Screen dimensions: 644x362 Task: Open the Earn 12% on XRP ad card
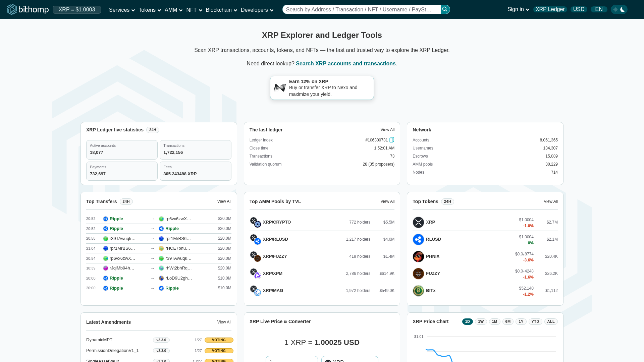pyautogui.click(x=322, y=88)
